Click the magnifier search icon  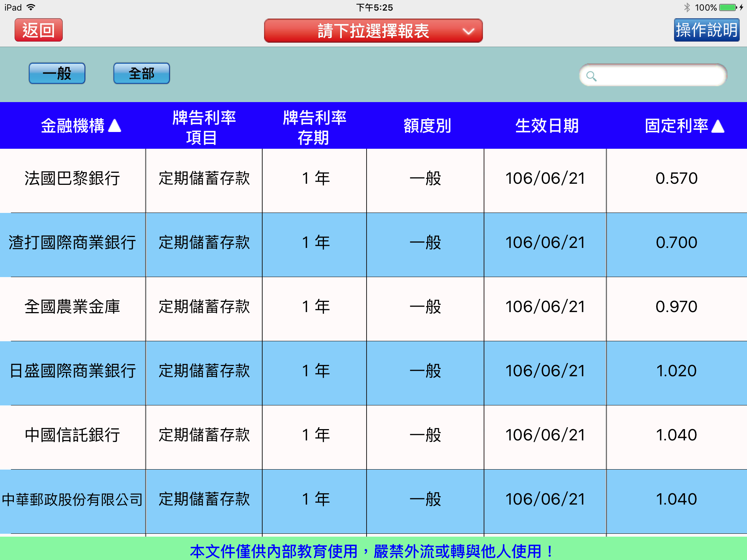pos(591,76)
